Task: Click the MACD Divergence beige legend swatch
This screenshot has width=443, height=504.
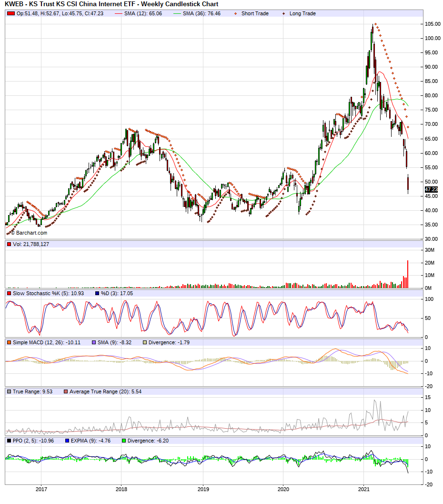Action: (145, 343)
